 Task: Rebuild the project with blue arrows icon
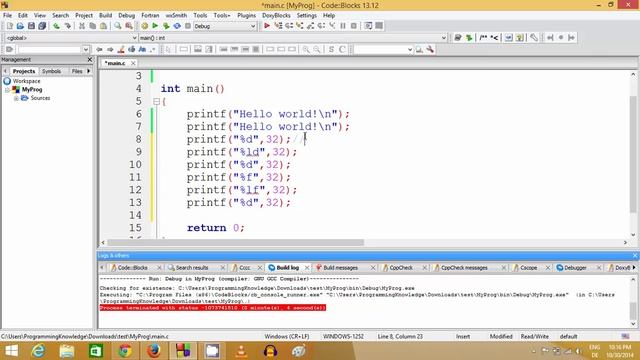(177, 26)
